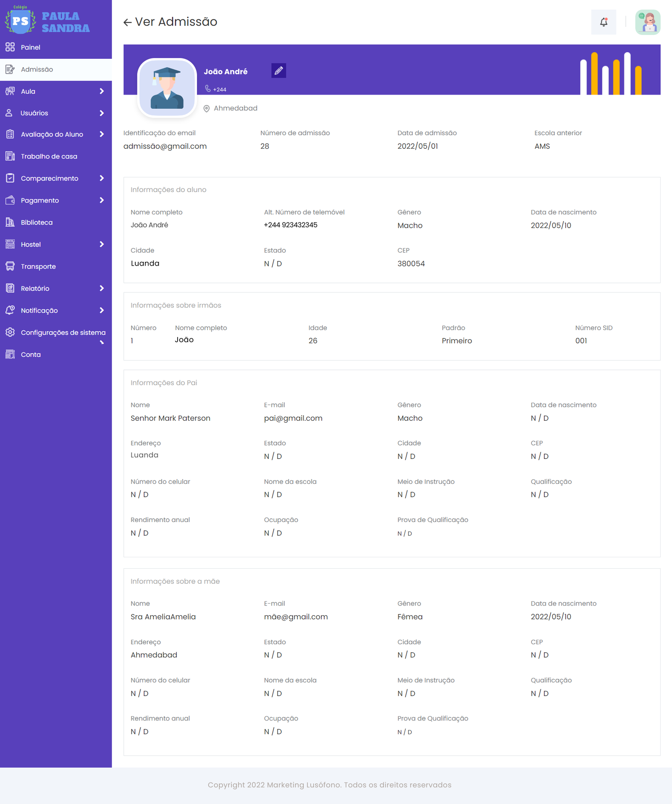672x804 pixels.
Task: Click the Biblioteca icon in sidebar
Action: coord(10,222)
